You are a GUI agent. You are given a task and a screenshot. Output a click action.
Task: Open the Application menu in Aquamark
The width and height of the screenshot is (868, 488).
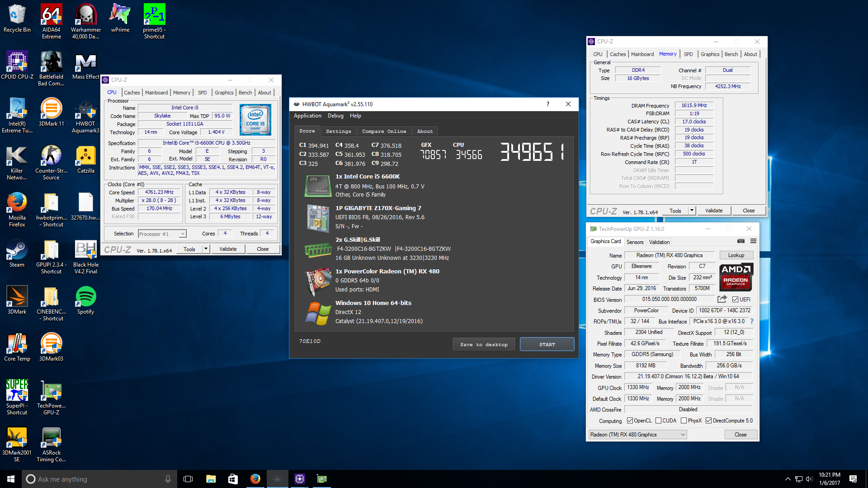(307, 116)
